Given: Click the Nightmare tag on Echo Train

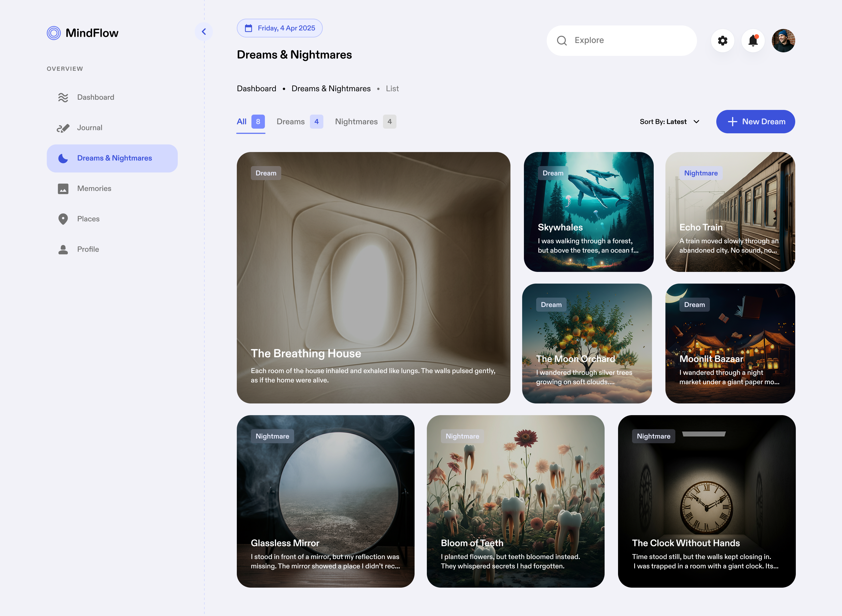Looking at the screenshot, I should pos(701,173).
